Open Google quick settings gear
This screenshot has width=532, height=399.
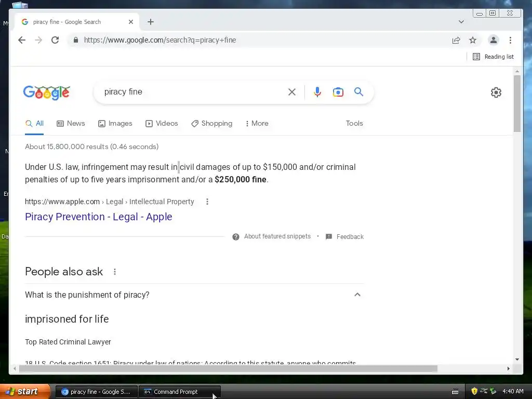tap(496, 92)
